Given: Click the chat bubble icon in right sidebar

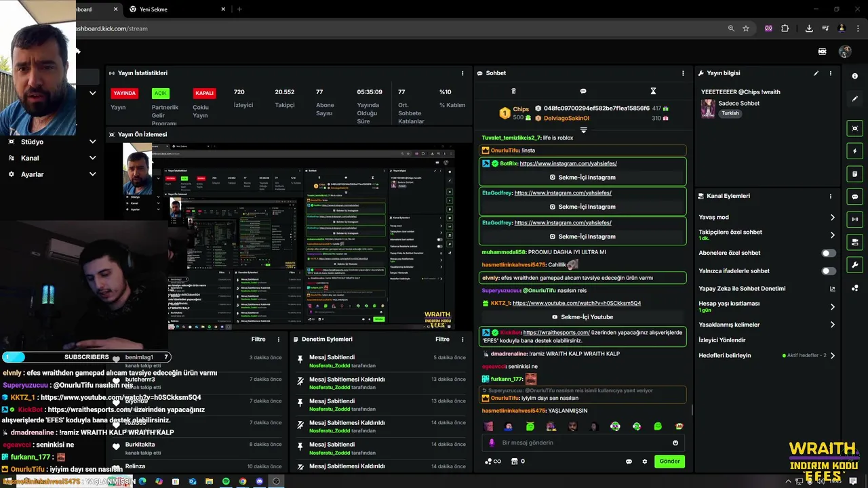Looking at the screenshot, I should [x=855, y=197].
